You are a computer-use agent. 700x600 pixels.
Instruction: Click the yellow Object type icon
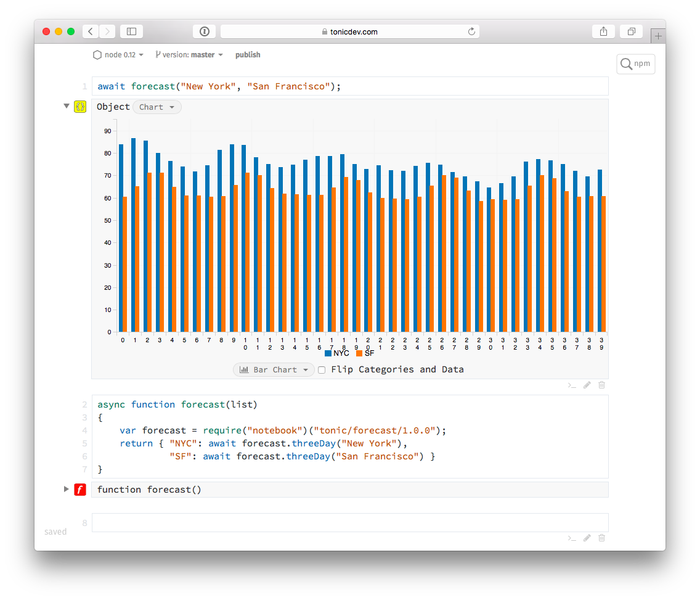coord(80,107)
